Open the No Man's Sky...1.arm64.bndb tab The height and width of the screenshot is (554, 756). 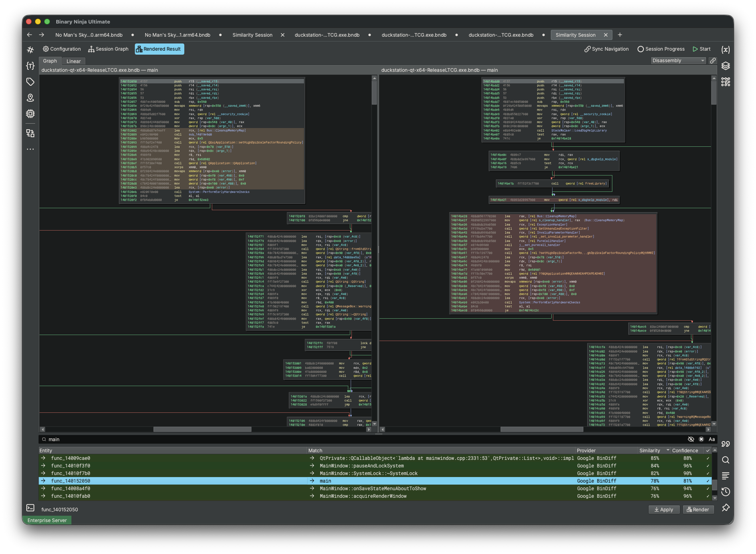(178, 35)
